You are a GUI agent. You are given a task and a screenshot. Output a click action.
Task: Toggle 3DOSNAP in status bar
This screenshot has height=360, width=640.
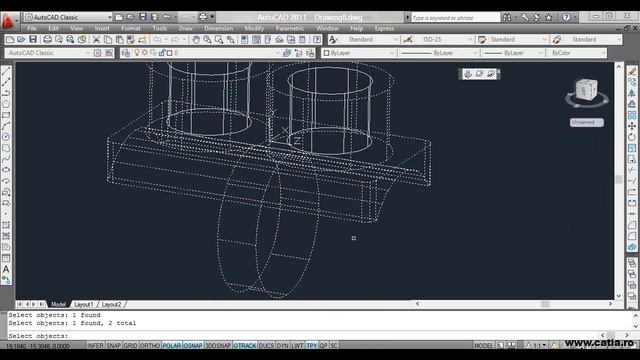pos(218,346)
